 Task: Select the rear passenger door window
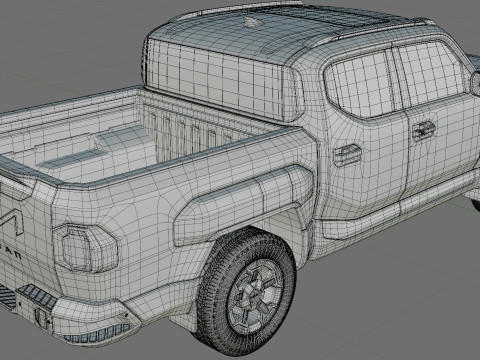click(362, 83)
